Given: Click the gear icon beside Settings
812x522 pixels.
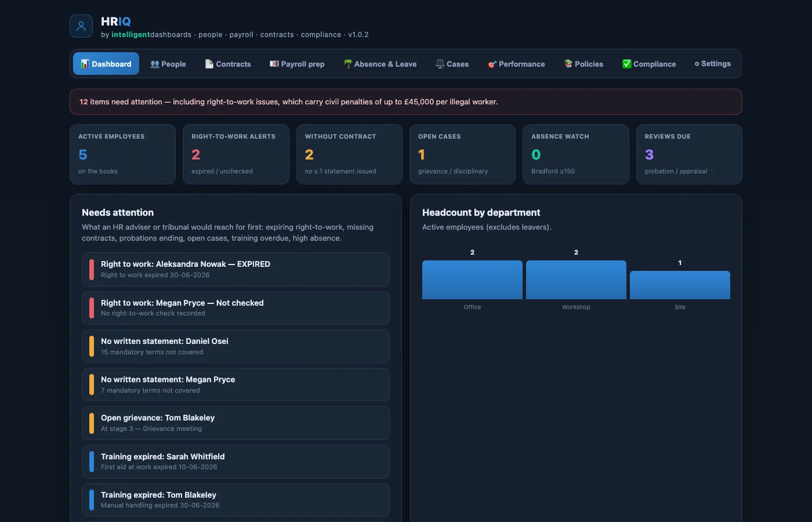Looking at the screenshot, I should click(x=697, y=64).
